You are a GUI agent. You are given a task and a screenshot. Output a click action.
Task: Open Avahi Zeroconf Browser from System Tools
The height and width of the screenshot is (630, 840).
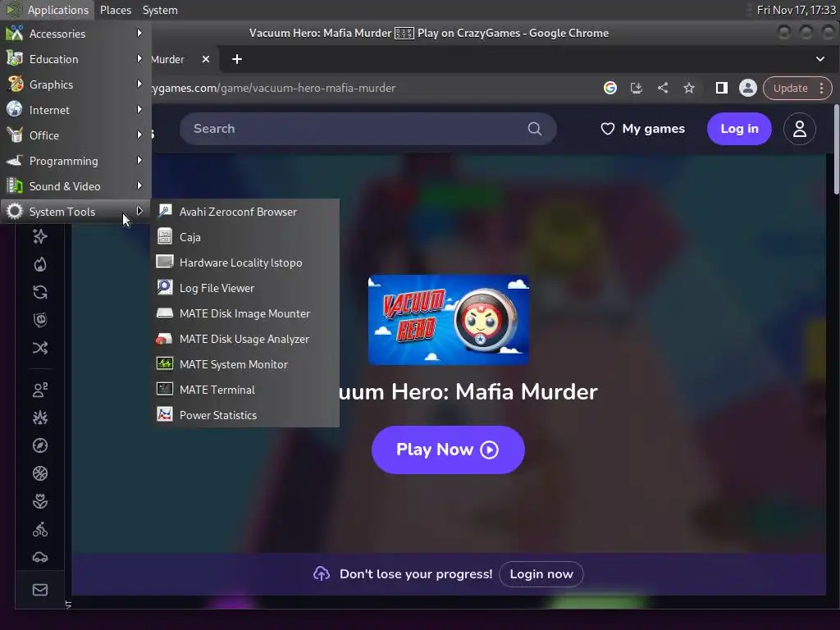pyautogui.click(x=244, y=212)
